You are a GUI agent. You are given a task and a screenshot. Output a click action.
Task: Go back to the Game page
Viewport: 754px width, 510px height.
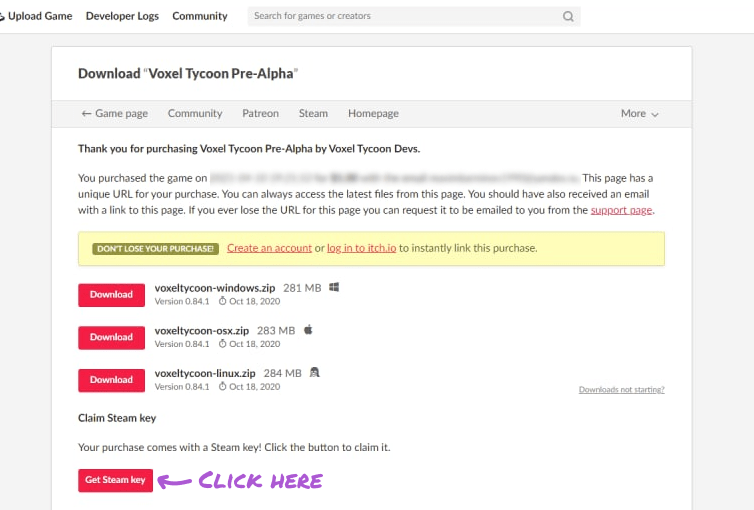click(x=114, y=113)
